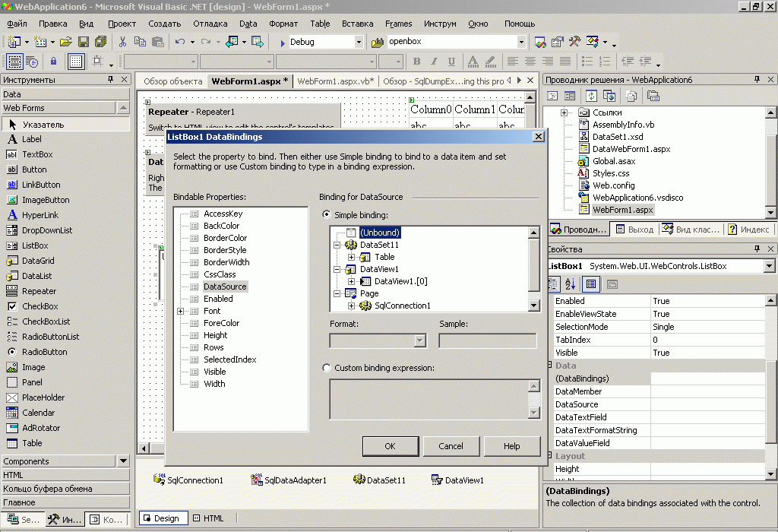778x532 pixels.
Task: Click the lock element toolbar icon
Action: (54, 62)
